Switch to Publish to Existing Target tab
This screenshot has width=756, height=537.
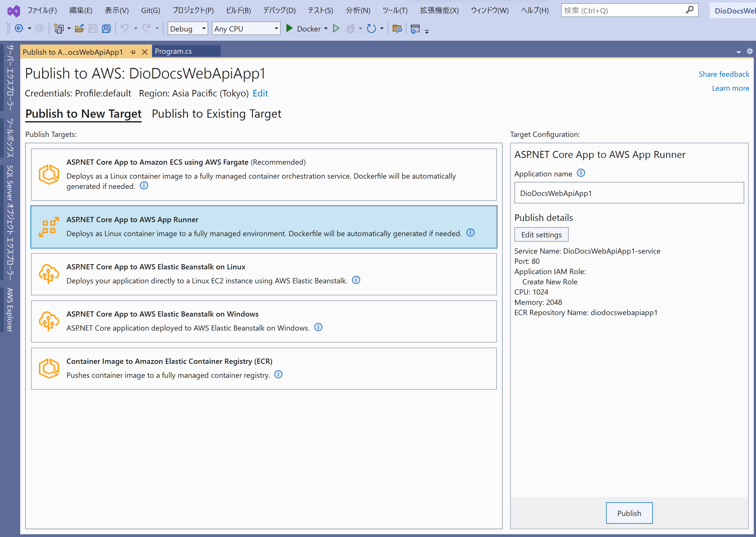pos(217,114)
